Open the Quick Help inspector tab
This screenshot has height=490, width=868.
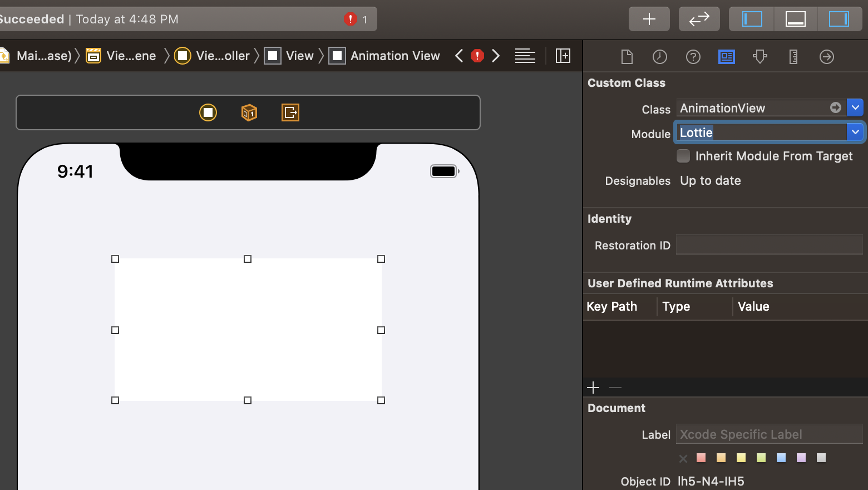[x=693, y=57]
